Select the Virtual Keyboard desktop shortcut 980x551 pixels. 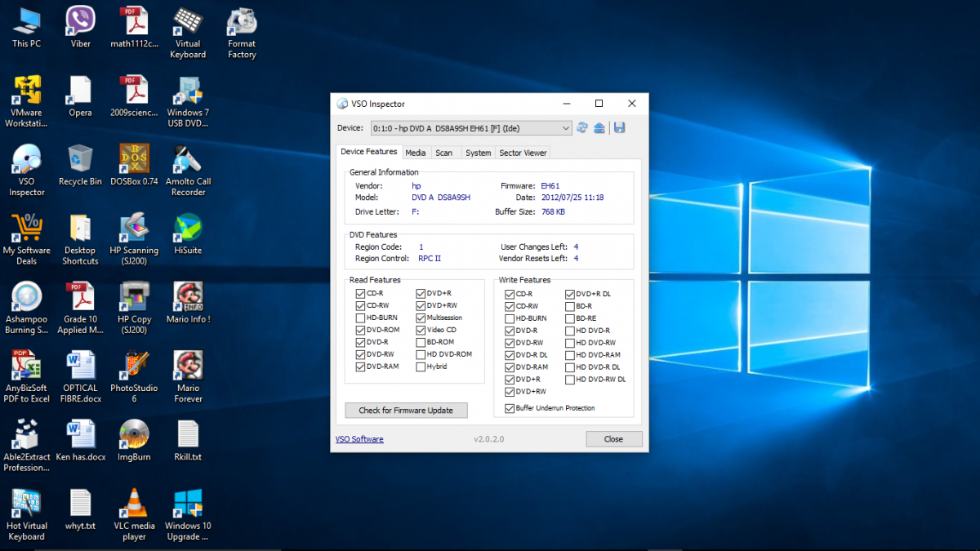(188, 33)
